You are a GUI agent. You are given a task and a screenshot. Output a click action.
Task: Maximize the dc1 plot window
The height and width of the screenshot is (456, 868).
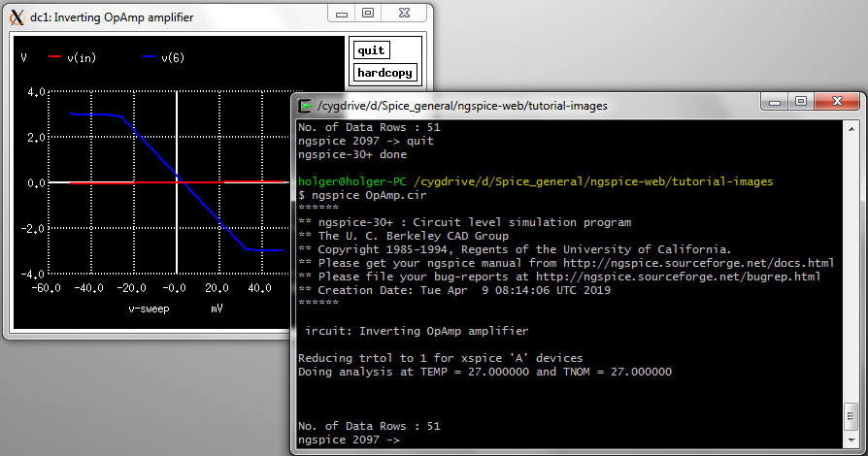pyautogui.click(x=368, y=13)
